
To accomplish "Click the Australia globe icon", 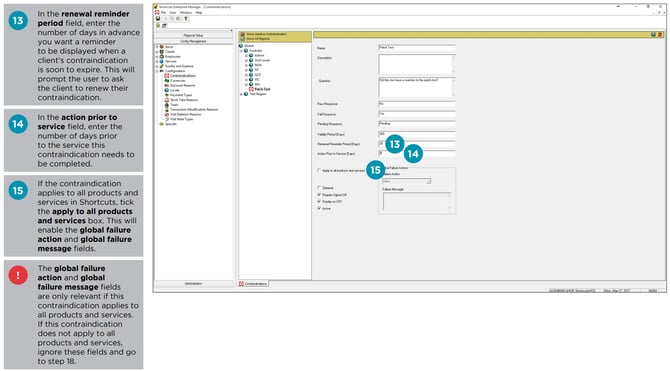I will (x=246, y=50).
